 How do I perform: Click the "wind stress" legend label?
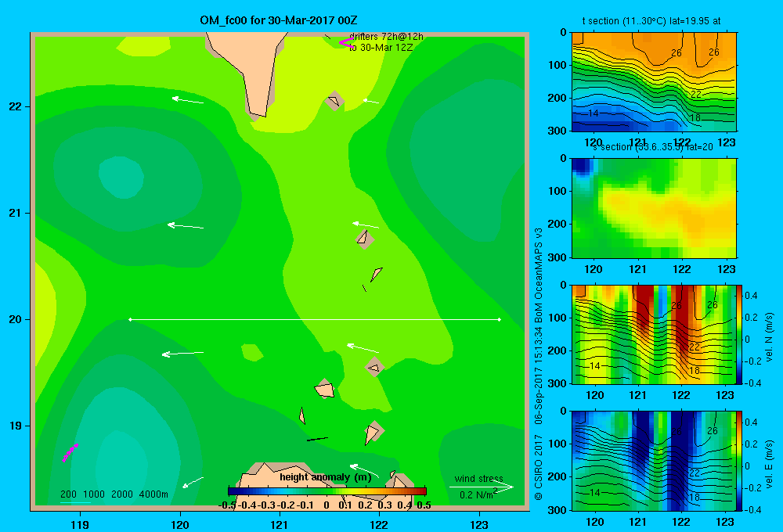pyautogui.click(x=479, y=478)
